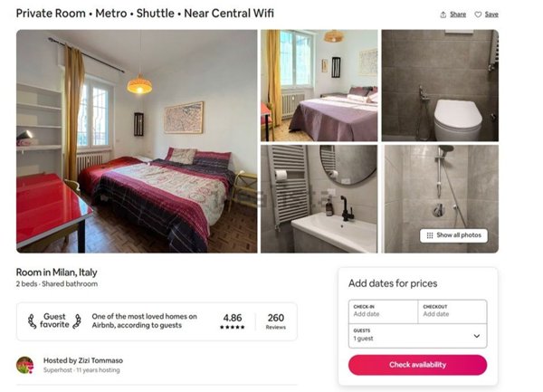
Task: Open the sink and mirror photo
Action: coord(319,199)
